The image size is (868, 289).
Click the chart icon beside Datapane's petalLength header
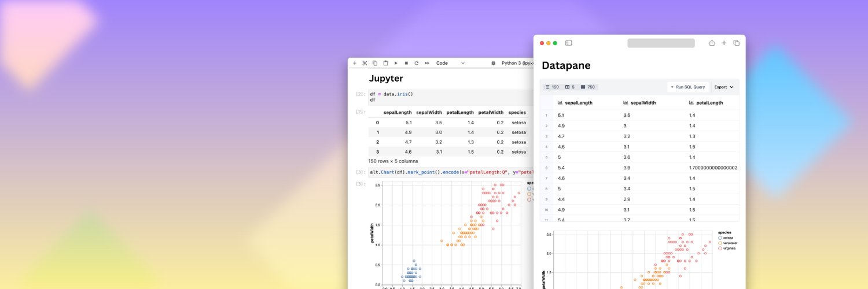[x=692, y=102]
